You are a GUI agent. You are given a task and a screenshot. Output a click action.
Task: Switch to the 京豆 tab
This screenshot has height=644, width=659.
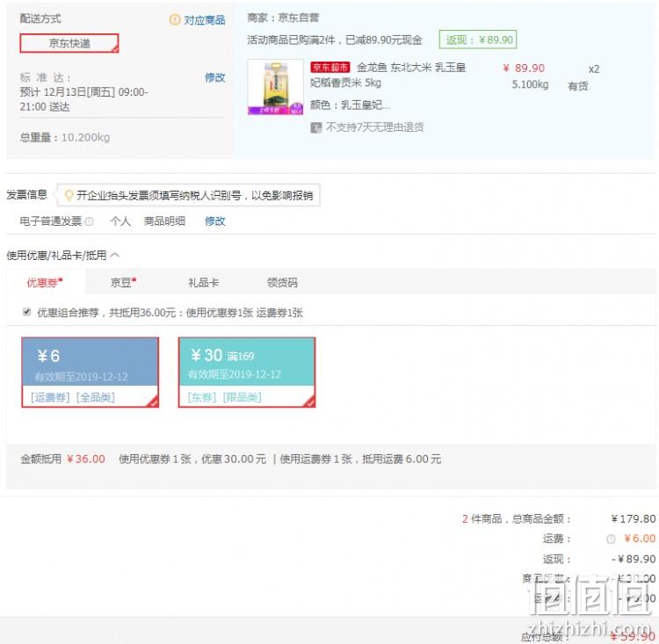[x=123, y=282]
